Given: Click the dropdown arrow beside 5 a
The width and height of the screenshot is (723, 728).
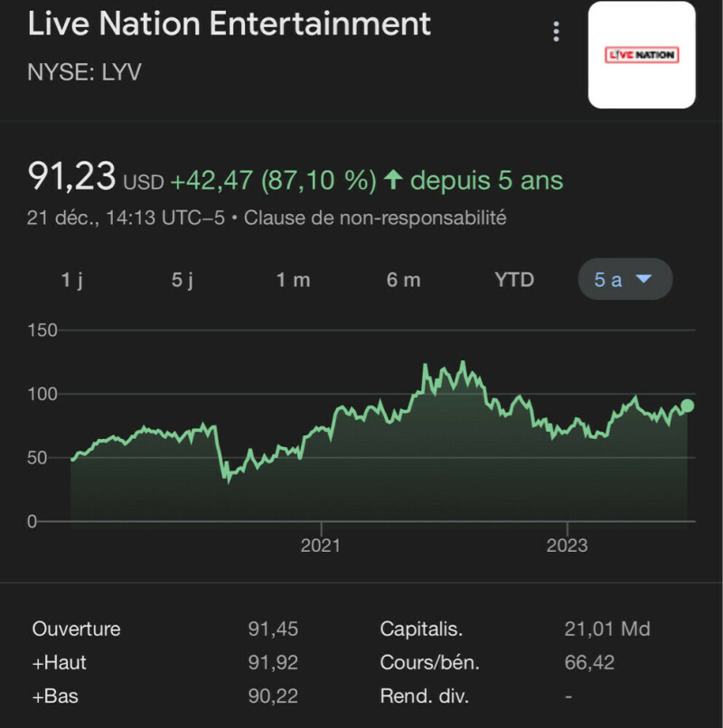Looking at the screenshot, I should click(643, 279).
